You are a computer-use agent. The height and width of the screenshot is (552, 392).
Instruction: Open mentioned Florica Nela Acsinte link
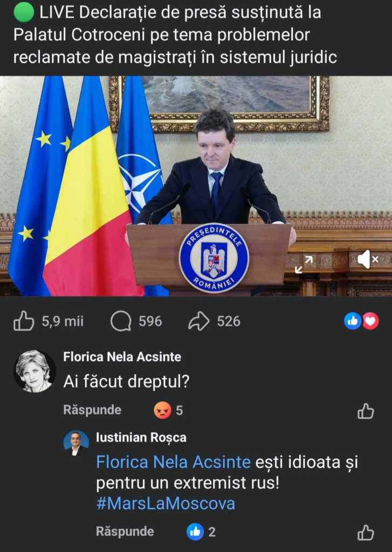(x=173, y=462)
